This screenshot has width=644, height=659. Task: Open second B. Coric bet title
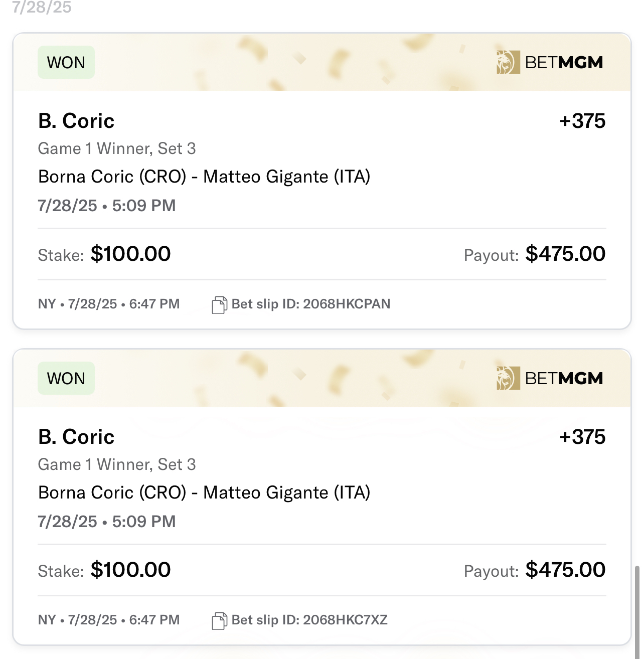point(76,437)
